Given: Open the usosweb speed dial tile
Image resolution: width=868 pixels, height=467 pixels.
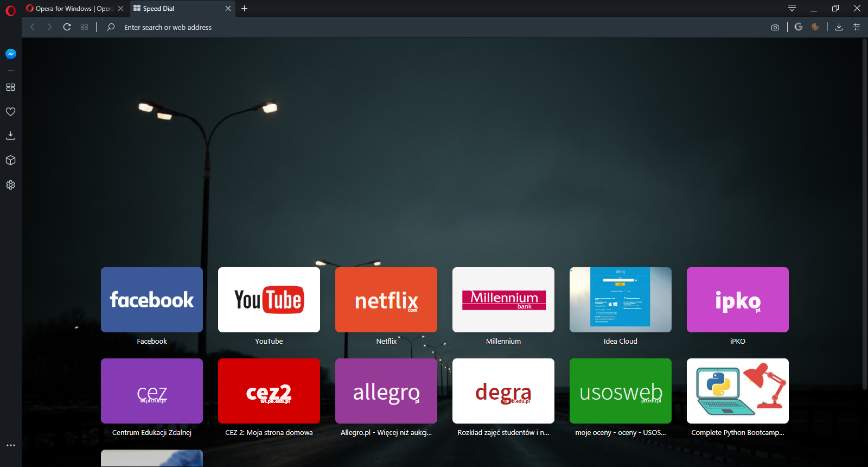Looking at the screenshot, I should [621, 391].
